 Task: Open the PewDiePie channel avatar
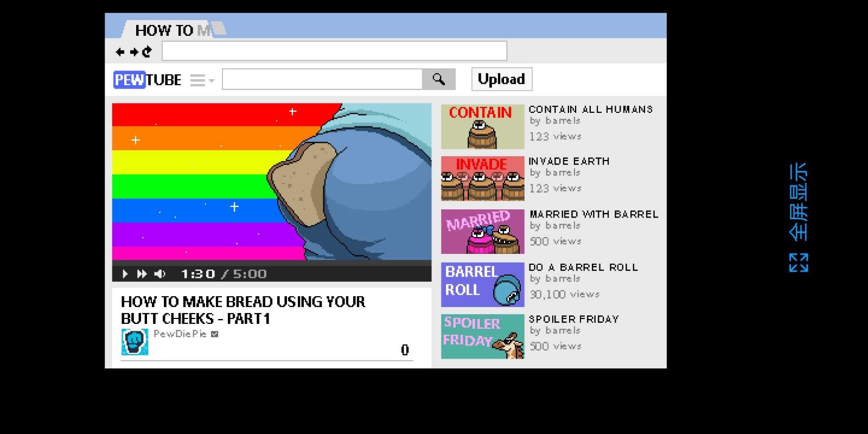point(135,342)
